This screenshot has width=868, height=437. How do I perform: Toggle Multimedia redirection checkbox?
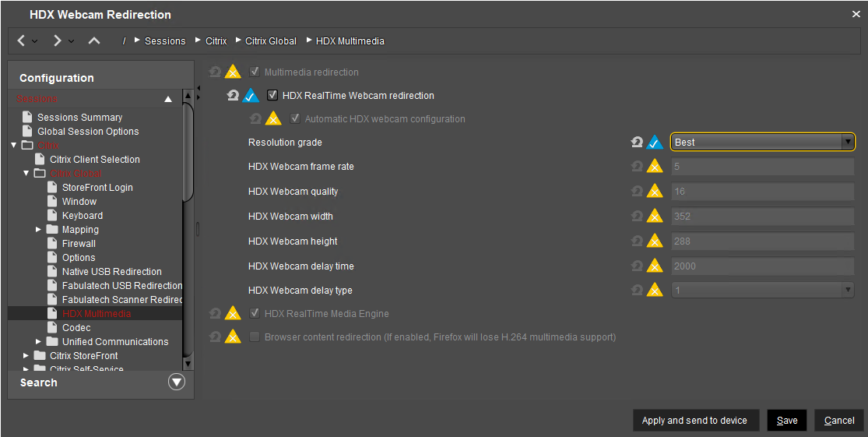[x=255, y=72]
